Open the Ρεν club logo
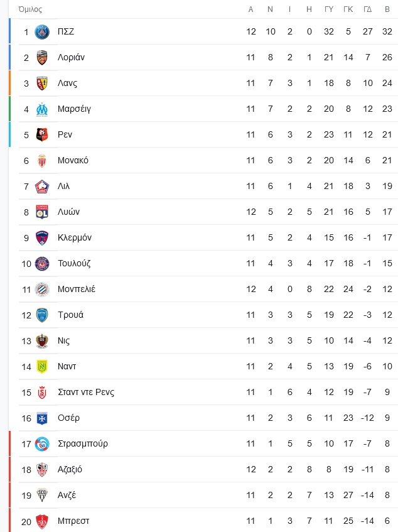 [41, 134]
